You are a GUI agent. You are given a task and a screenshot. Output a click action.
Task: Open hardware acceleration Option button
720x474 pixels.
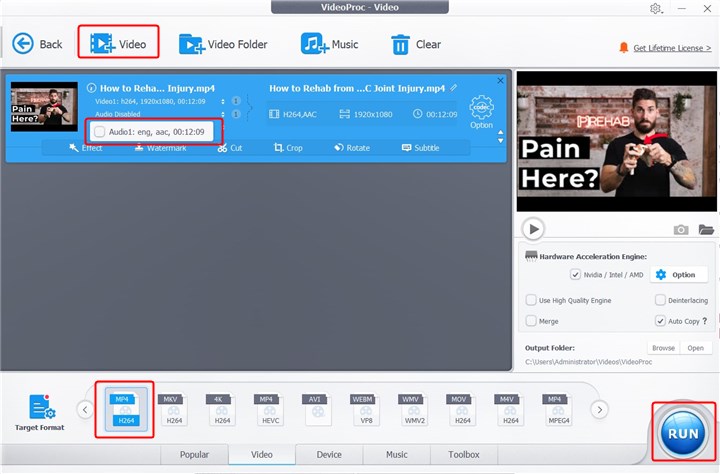pyautogui.click(x=679, y=275)
